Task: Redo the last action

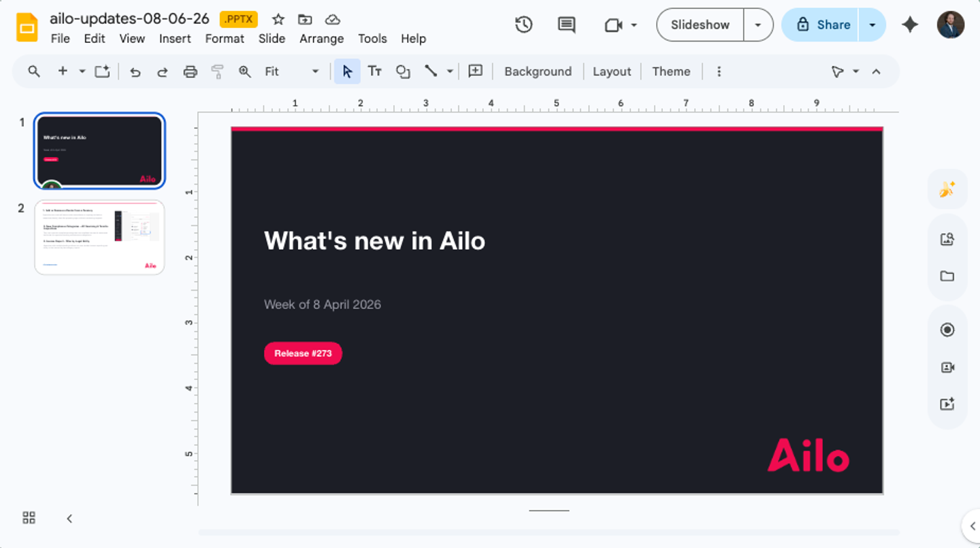Action: point(163,71)
